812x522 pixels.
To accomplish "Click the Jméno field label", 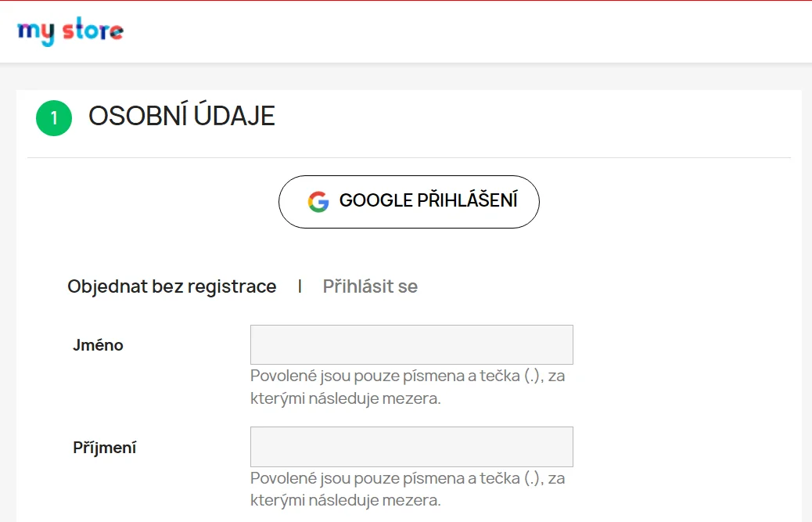I will [99, 345].
